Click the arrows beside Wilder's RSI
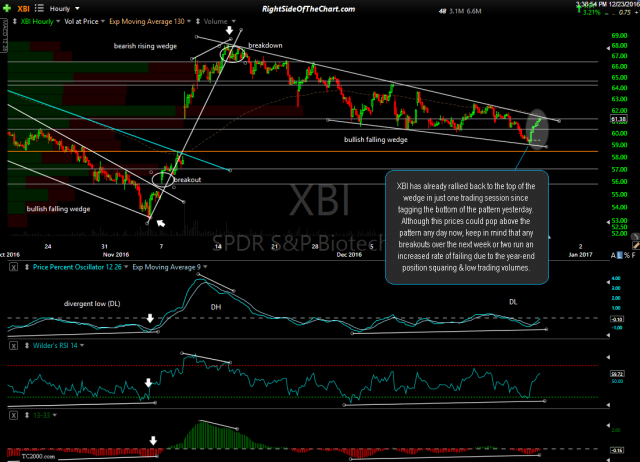The width and height of the screenshot is (640, 462). (27, 346)
